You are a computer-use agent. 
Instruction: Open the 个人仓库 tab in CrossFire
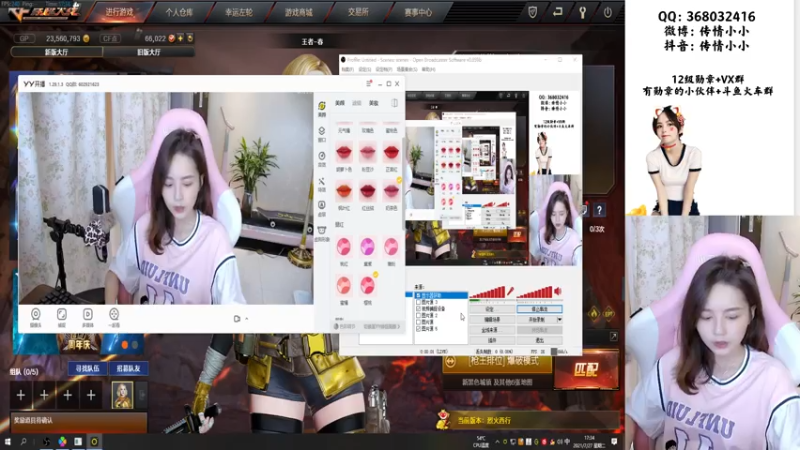(x=179, y=12)
